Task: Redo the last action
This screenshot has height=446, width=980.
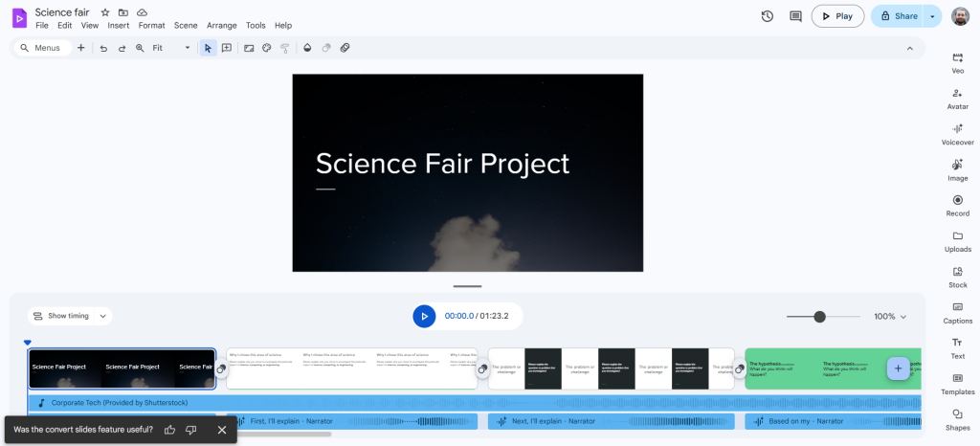Action: coord(122,48)
